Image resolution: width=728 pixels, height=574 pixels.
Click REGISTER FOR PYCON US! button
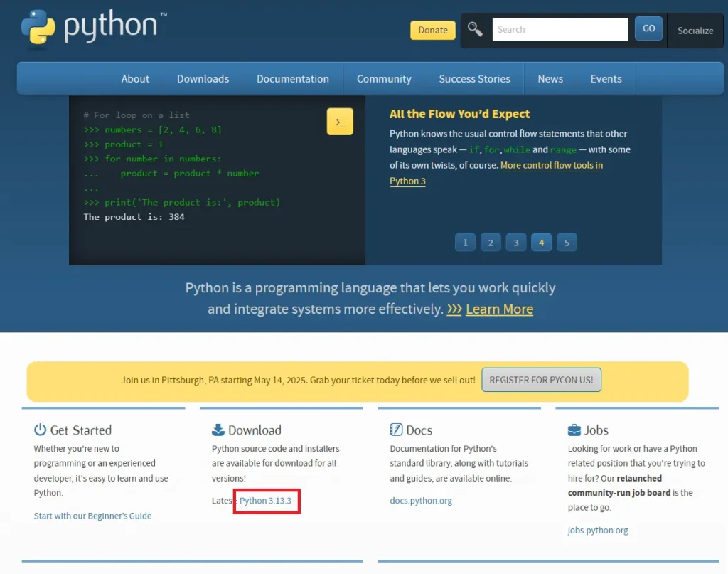click(541, 380)
